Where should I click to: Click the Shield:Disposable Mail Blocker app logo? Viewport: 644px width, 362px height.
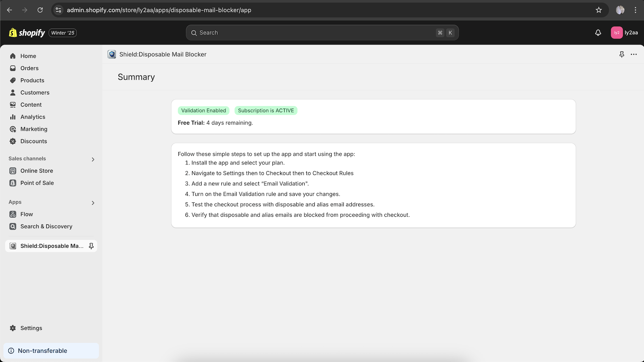tap(111, 54)
